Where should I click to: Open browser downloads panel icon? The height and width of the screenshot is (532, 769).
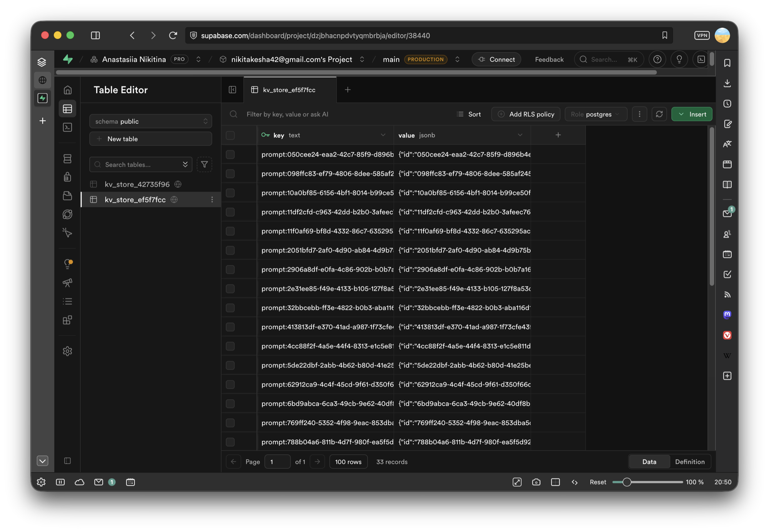727,83
